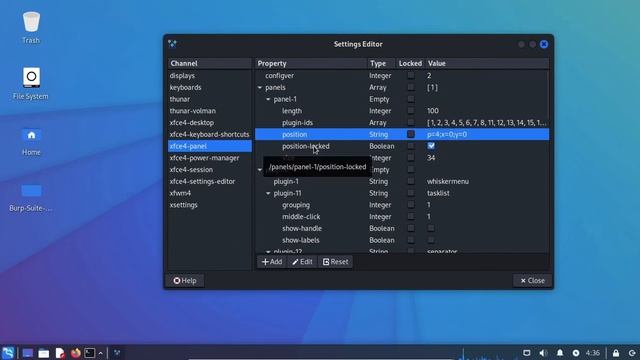Click the Value column header
Screen dimensions: 640x360
(x=487, y=63)
